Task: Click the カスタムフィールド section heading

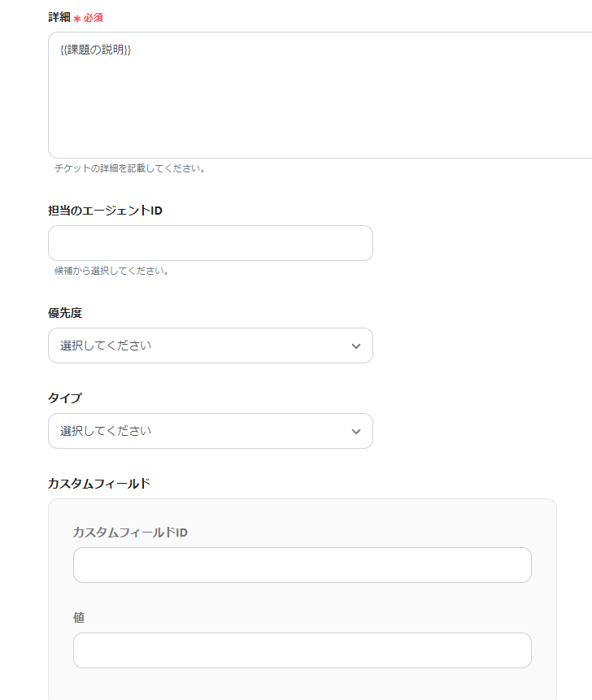Action: (x=99, y=484)
